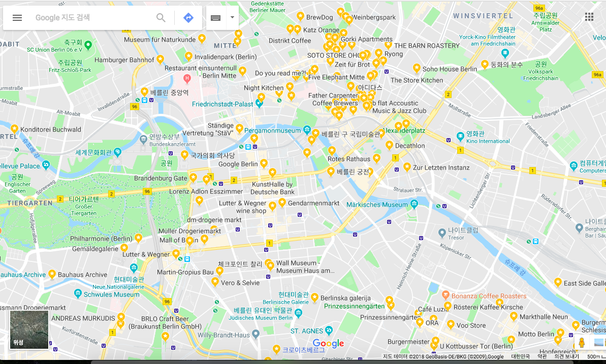
Task: Open the hamburger main menu
Action: 17,18
